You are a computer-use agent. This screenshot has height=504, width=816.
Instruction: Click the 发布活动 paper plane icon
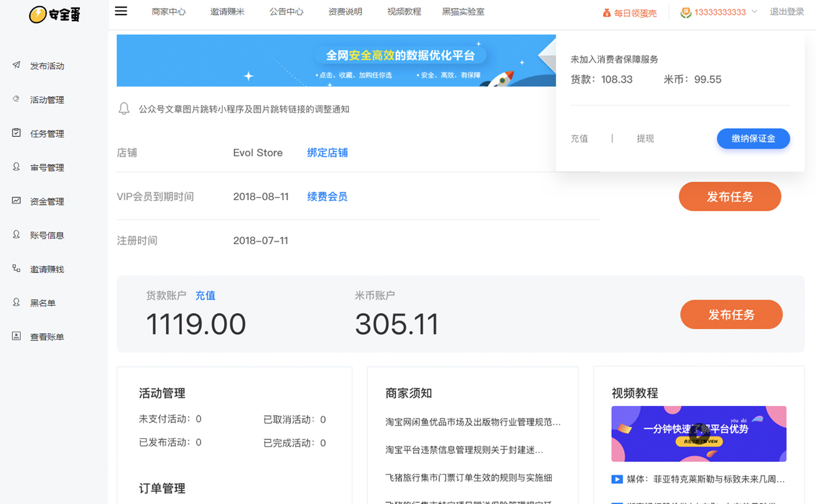click(x=16, y=65)
